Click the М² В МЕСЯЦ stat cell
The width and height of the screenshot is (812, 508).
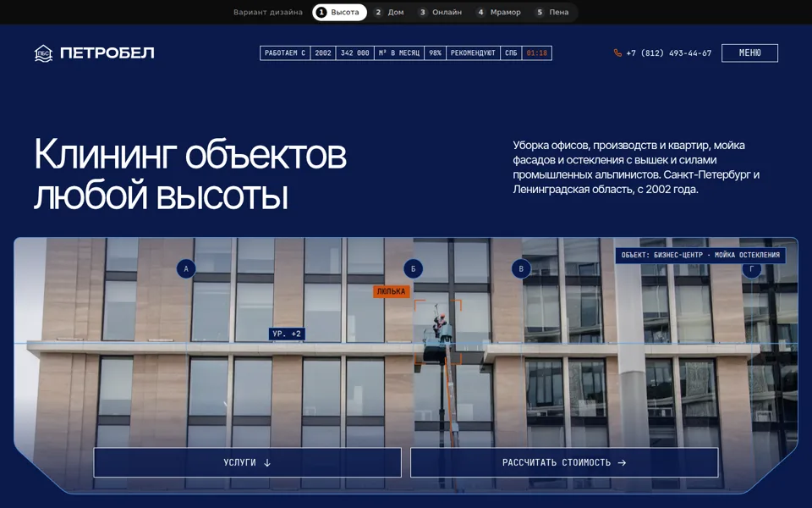coord(399,52)
